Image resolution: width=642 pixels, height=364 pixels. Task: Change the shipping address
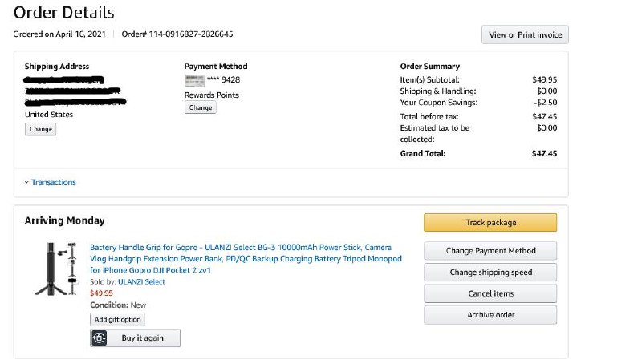coord(41,129)
